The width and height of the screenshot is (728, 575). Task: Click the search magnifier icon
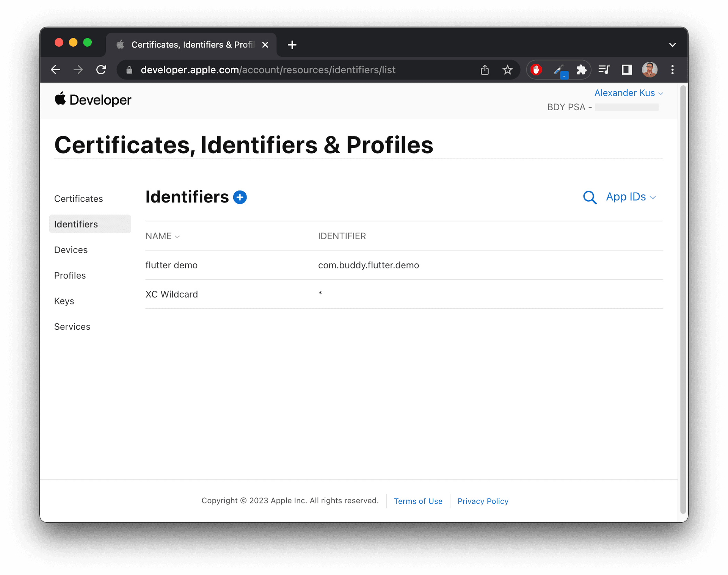pyautogui.click(x=589, y=197)
